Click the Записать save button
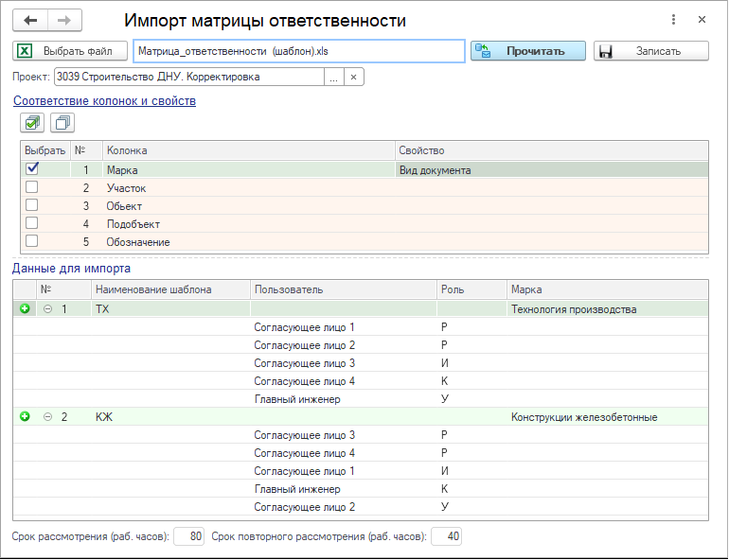Image resolution: width=729 pixels, height=560 pixels. (651, 51)
